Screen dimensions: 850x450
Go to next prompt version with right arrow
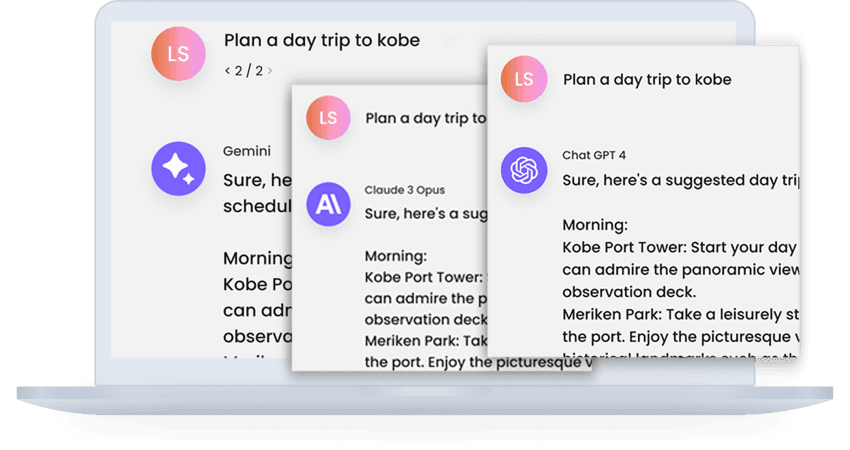pyautogui.click(x=270, y=71)
